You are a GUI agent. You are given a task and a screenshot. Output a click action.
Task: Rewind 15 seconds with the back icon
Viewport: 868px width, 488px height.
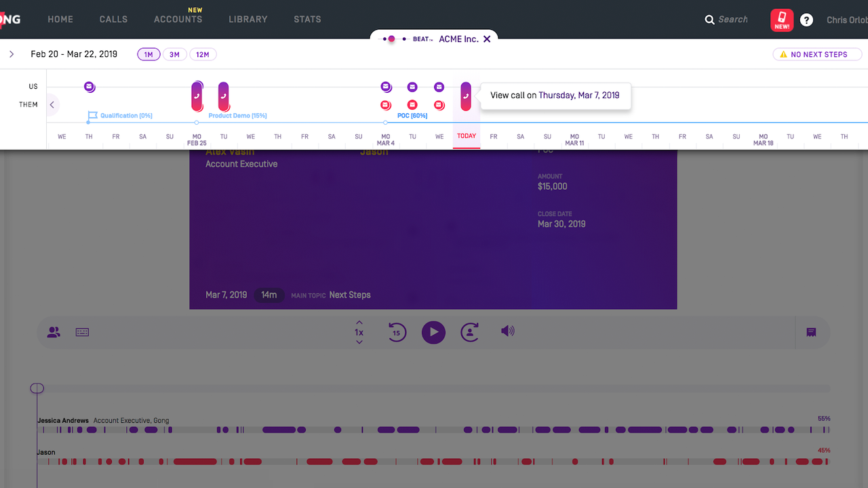pyautogui.click(x=397, y=332)
